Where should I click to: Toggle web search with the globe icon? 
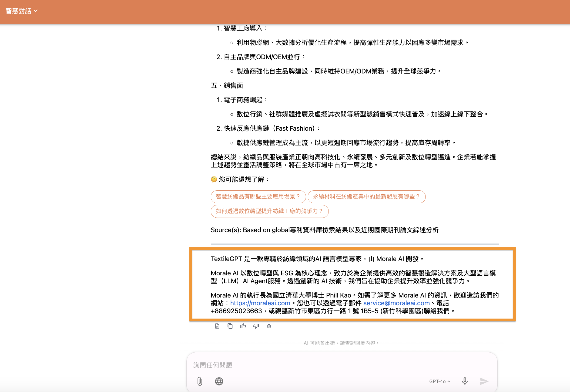(219, 381)
